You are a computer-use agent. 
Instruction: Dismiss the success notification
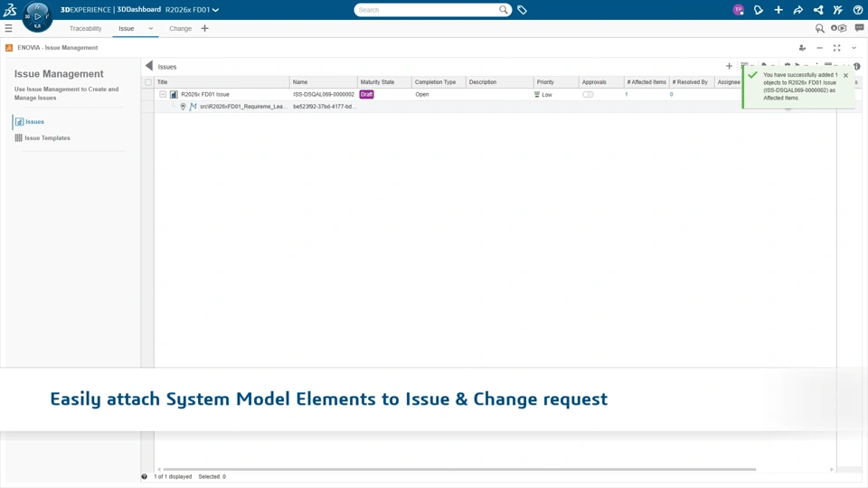coord(846,75)
